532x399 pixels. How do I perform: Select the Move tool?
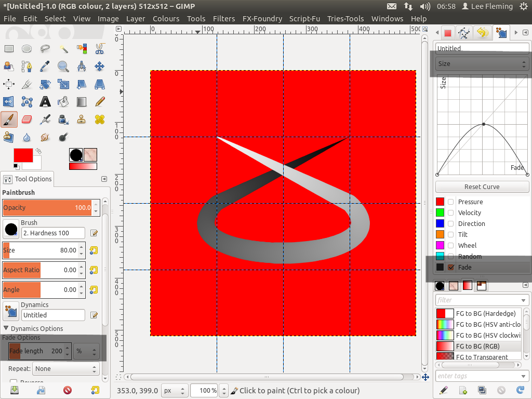(x=99, y=66)
